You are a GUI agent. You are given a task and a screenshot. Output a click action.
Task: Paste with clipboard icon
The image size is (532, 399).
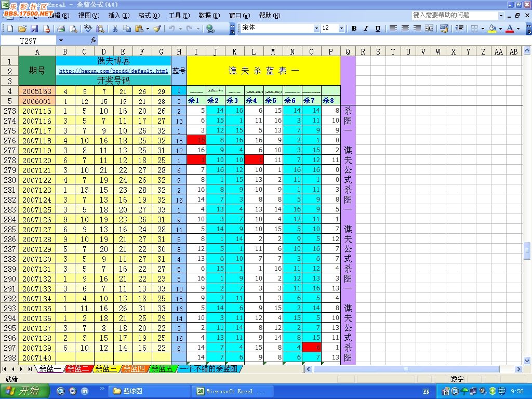point(139,29)
